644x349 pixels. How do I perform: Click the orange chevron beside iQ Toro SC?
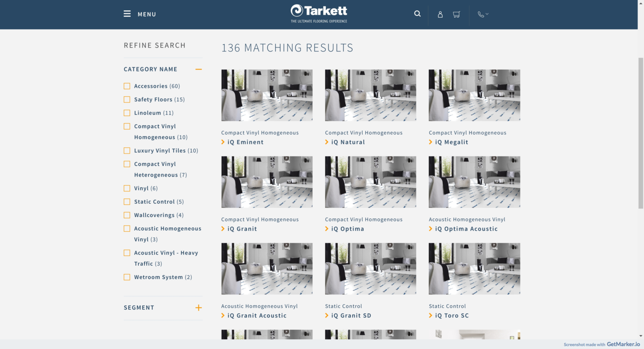431,316
